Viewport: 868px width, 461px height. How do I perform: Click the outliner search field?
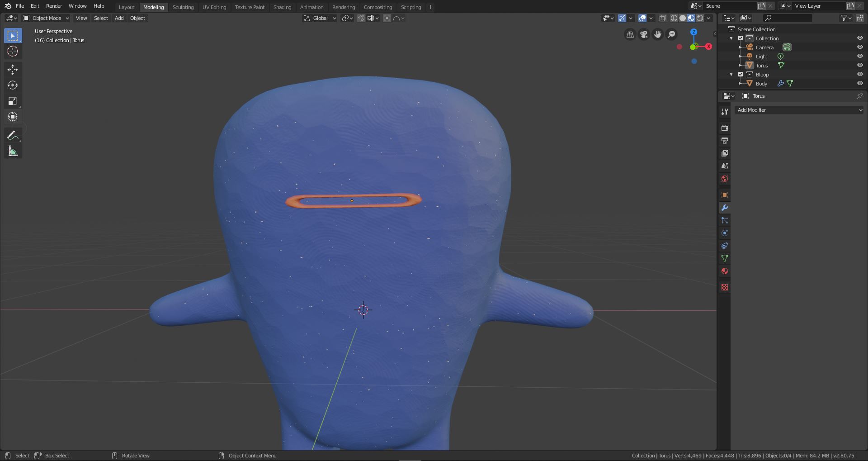pyautogui.click(x=787, y=18)
